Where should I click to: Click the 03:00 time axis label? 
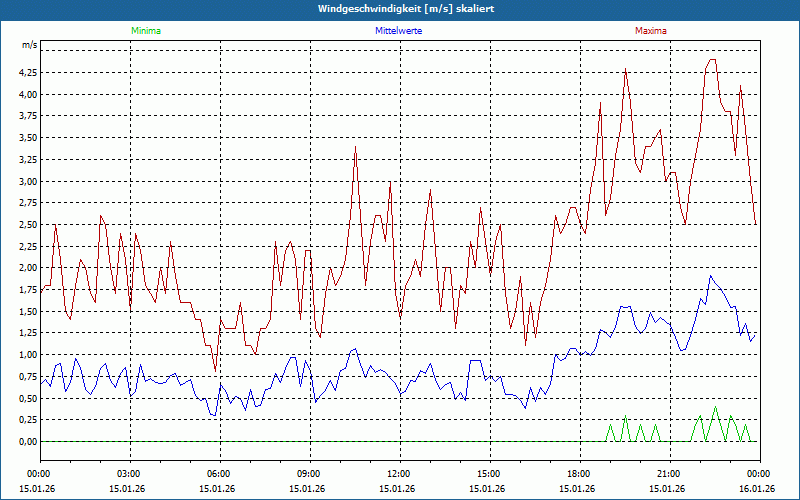(x=129, y=474)
